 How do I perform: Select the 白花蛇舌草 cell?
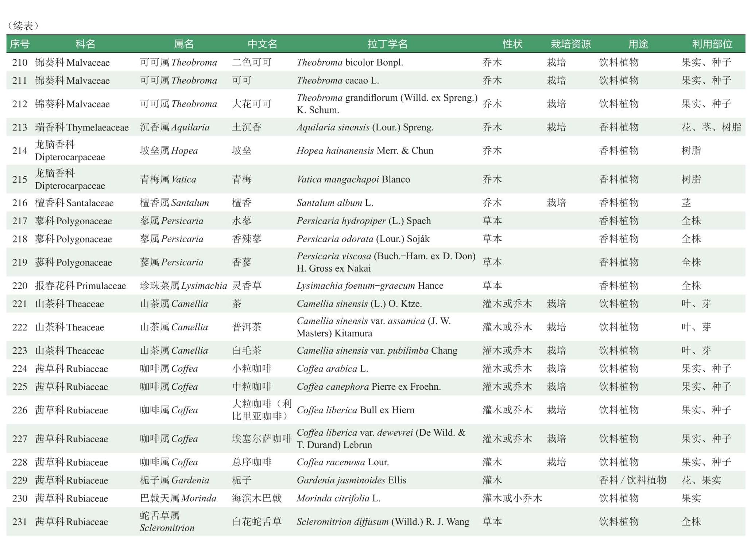[257, 522]
